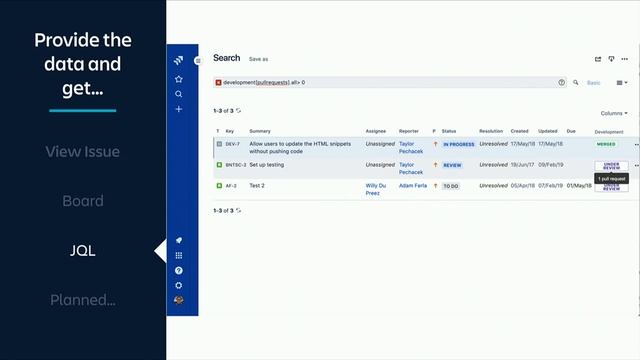This screenshot has width=640, height=360.
Task: Click the MERGED development status
Action: [606, 144]
